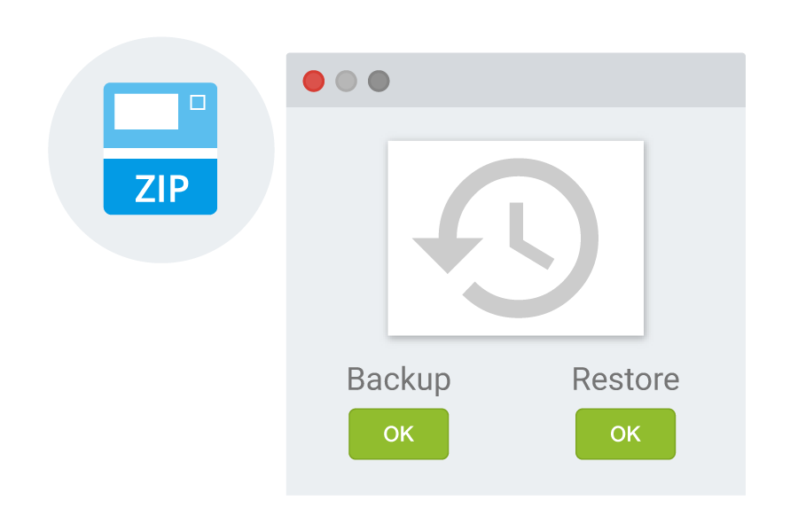Open the history clock restore icon
798x532 pixels.
[505, 239]
